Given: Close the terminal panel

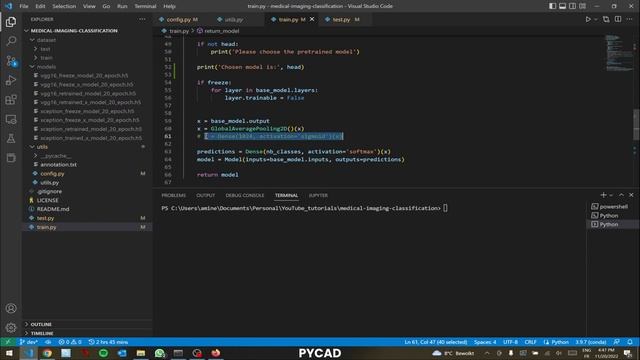Looking at the screenshot, I should pyautogui.click(x=631, y=195).
